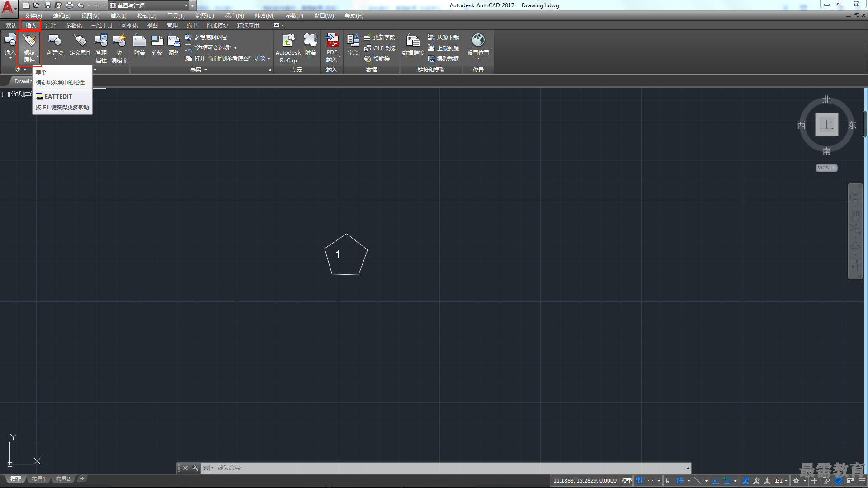Viewport: 868px width, 488px height.
Task: Select the Clip (剪裁) reference tool
Action: pos(157,45)
